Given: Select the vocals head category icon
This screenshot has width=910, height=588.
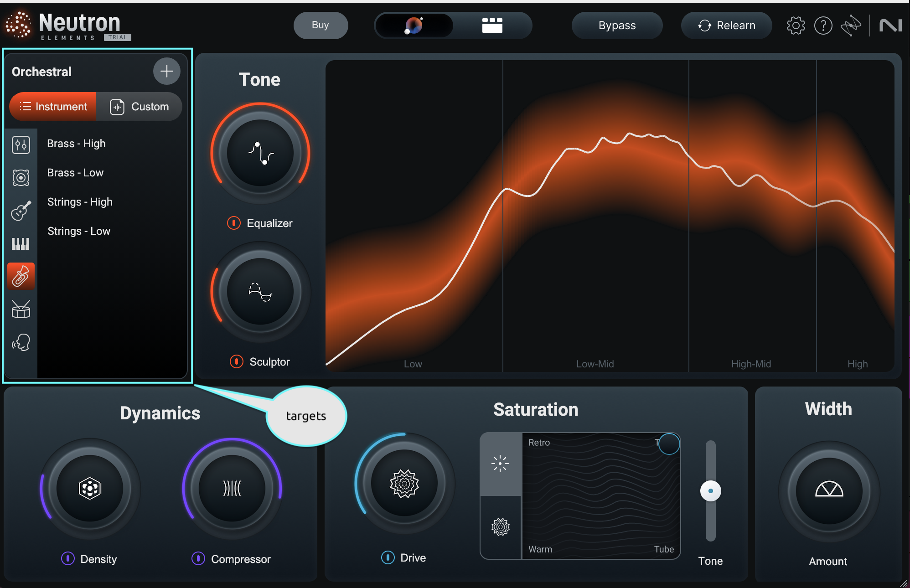Looking at the screenshot, I should [x=21, y=342].
